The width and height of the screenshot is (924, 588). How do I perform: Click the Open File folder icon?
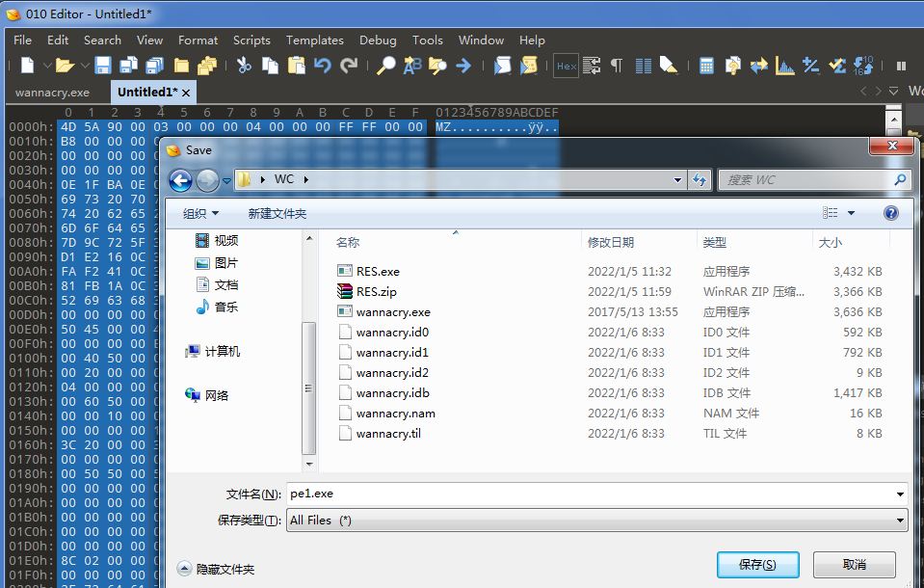click(65, 66)
